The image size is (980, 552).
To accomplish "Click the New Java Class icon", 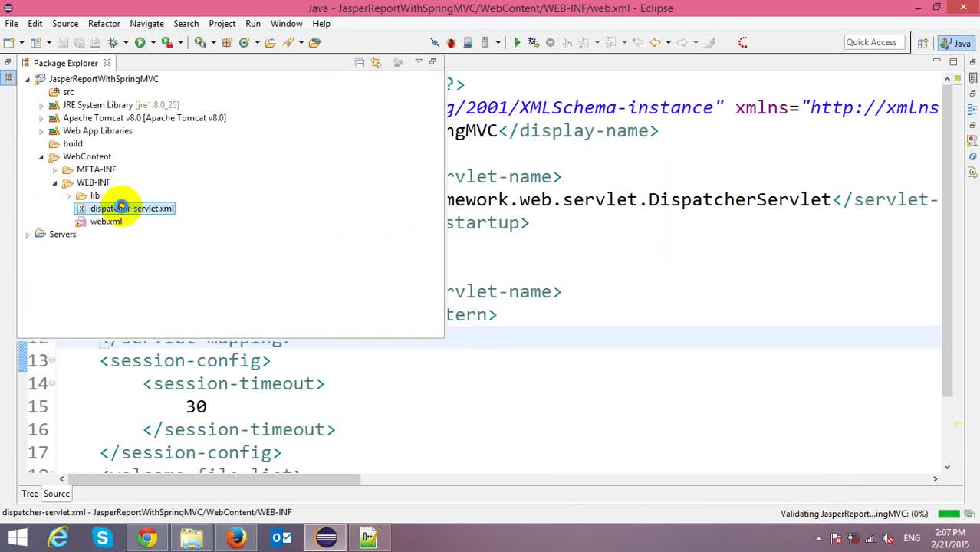I will pyautogui.click(x=245, y=43).
